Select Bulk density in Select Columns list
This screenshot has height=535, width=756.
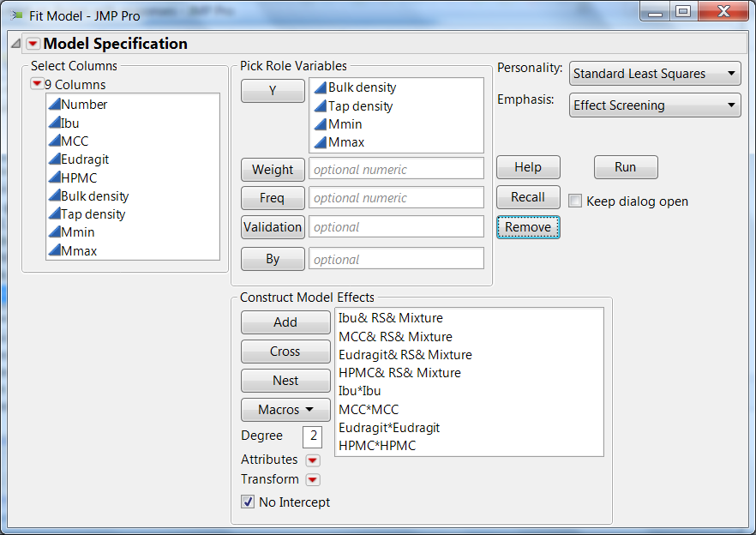133,196
